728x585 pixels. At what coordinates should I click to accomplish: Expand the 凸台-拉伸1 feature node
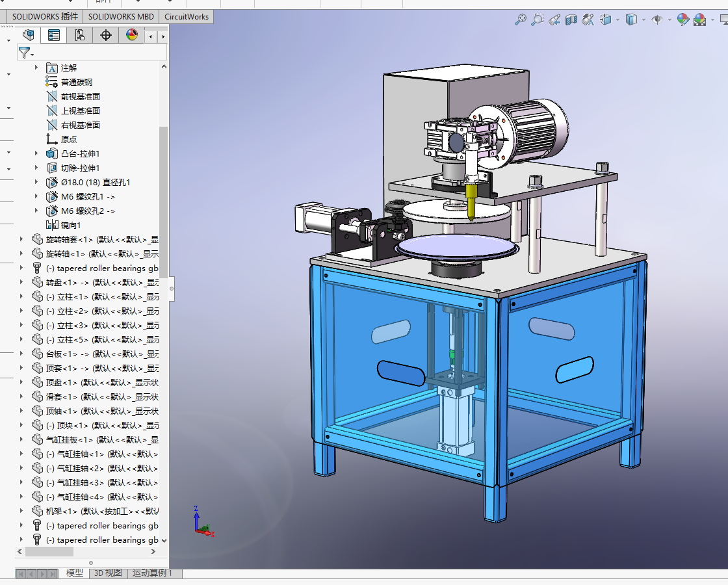click(x=36, y=153)
